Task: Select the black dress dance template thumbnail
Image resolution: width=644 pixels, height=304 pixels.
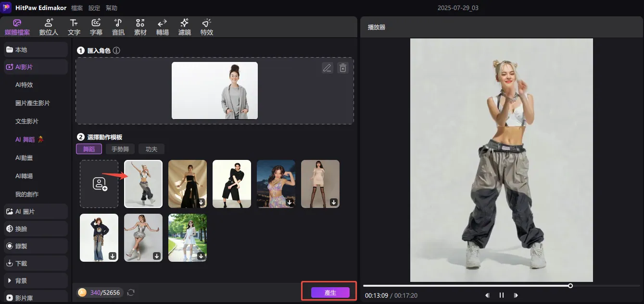Action: pos(188,184)
